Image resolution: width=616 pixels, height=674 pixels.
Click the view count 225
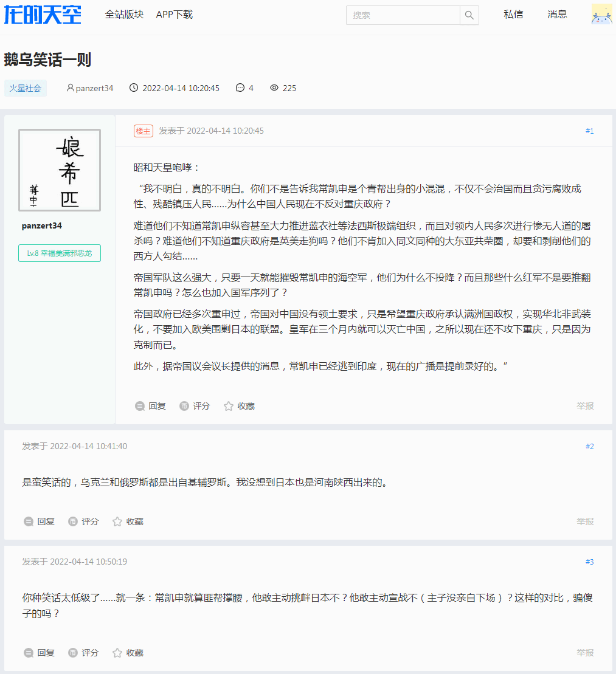tap(289, 88)
